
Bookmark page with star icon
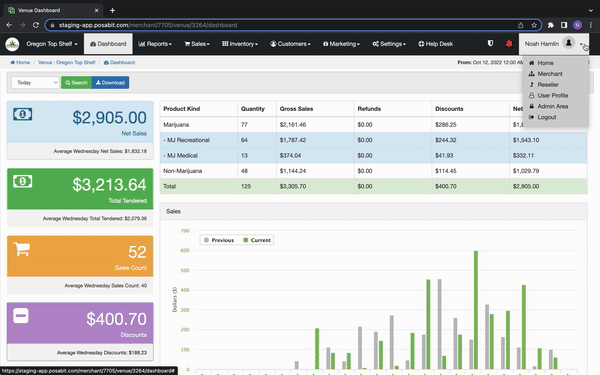click(x=534, y=25)
